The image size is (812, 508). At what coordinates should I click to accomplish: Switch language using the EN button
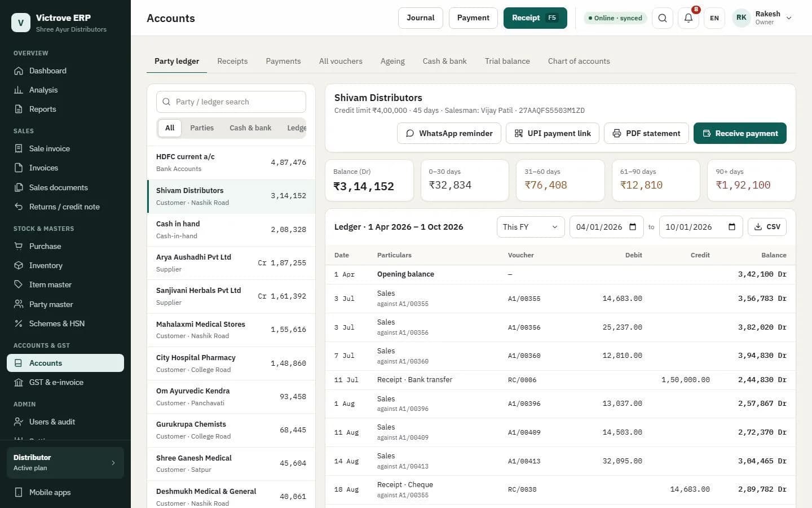(x=714, y=18)
